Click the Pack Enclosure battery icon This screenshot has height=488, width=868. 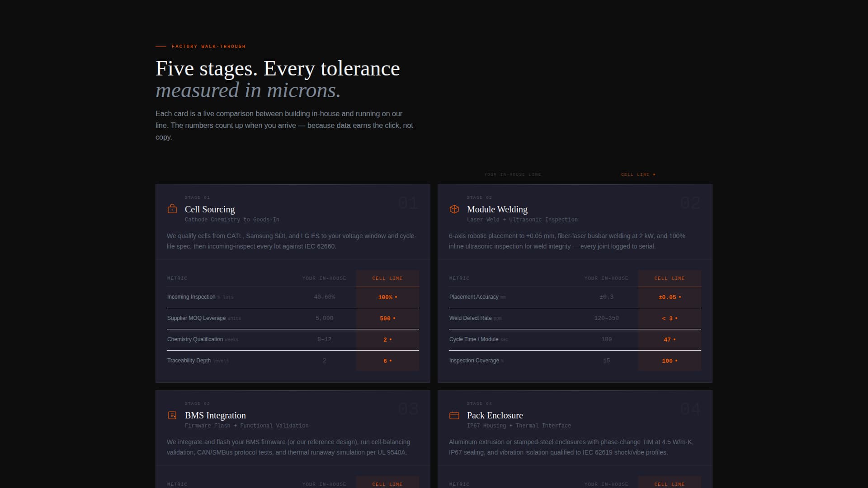click(x=454, y=415)
